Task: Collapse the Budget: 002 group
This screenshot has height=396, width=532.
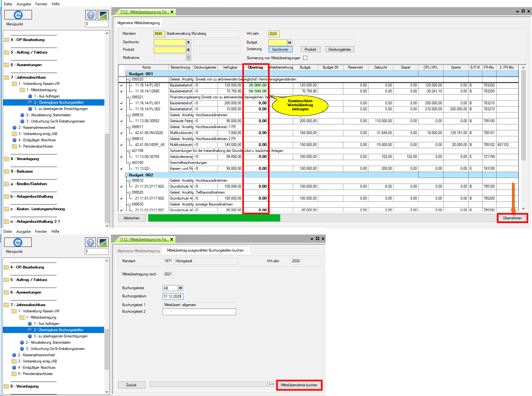Action: (x=127, y=175)
